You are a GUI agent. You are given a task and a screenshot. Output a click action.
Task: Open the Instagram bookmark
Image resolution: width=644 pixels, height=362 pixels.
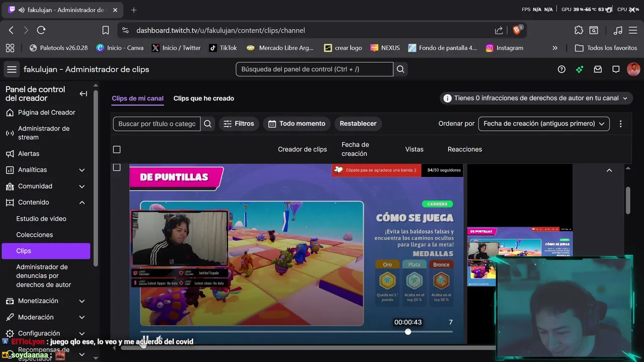[x=505, y=48]
